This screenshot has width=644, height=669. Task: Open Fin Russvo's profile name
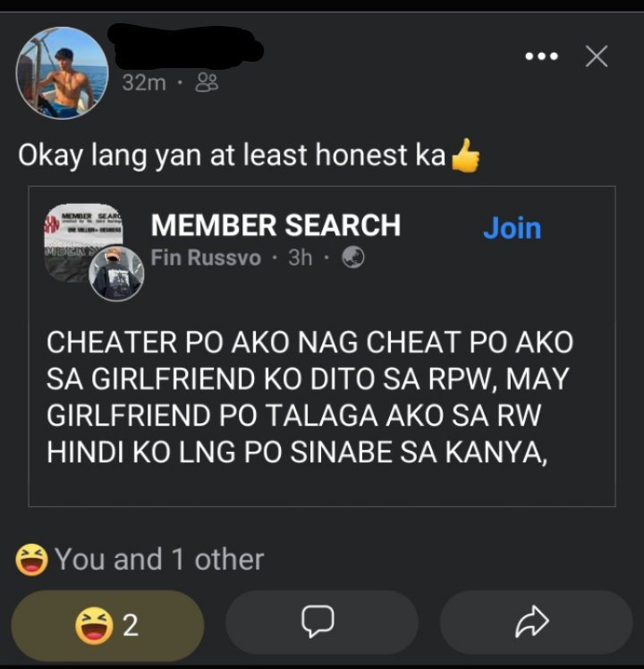(206, 258)
